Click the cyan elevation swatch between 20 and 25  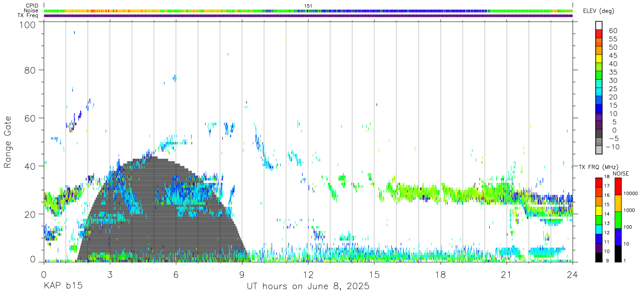[x=599, y=92]
